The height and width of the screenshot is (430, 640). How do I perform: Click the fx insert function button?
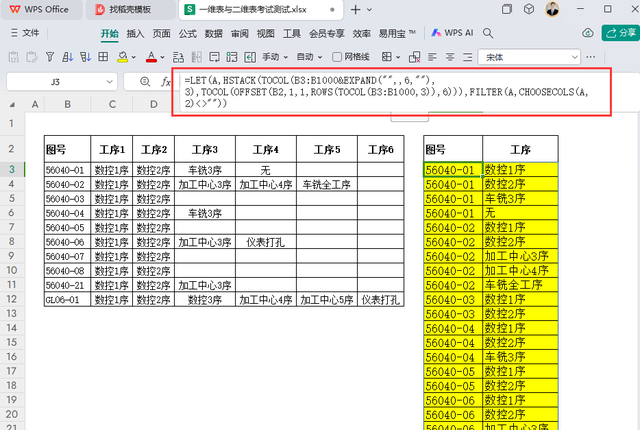pyautogui.click(x=165, y=82)
